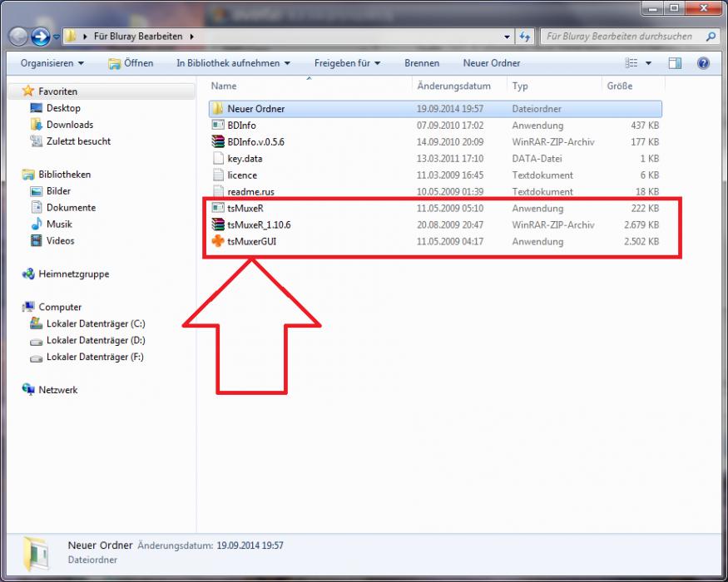Screen dimensions: 728x582
Task: Click the Brennen button
Action: (422, 63)
